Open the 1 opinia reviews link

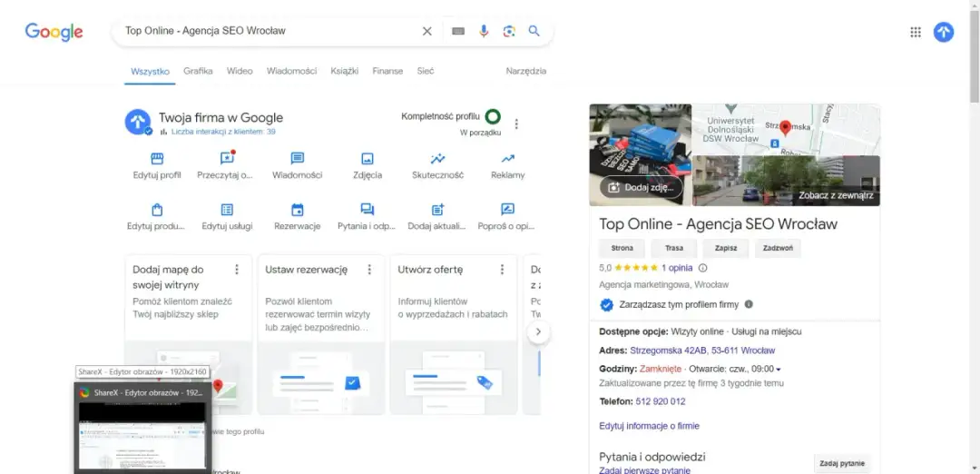coord(677,268)
